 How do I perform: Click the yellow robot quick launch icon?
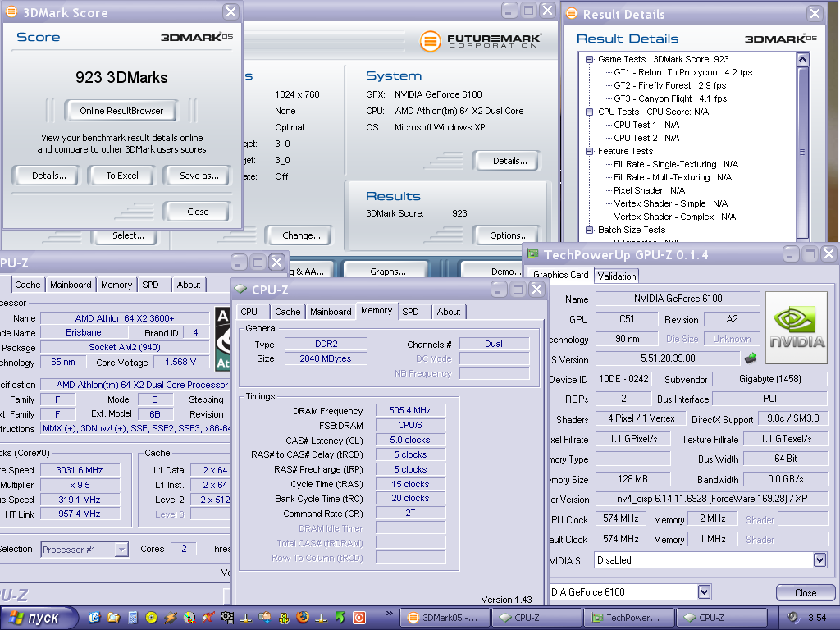284,618
